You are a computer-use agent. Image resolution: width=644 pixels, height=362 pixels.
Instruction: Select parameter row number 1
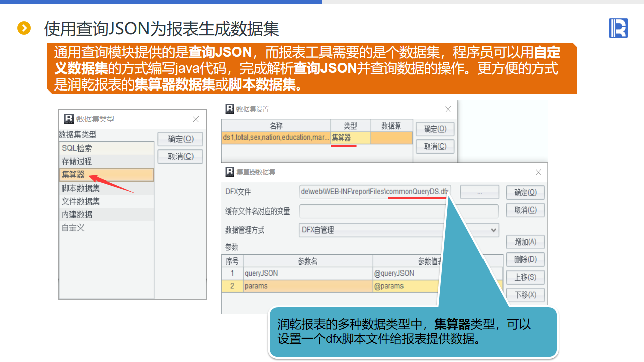coord(232,273)
